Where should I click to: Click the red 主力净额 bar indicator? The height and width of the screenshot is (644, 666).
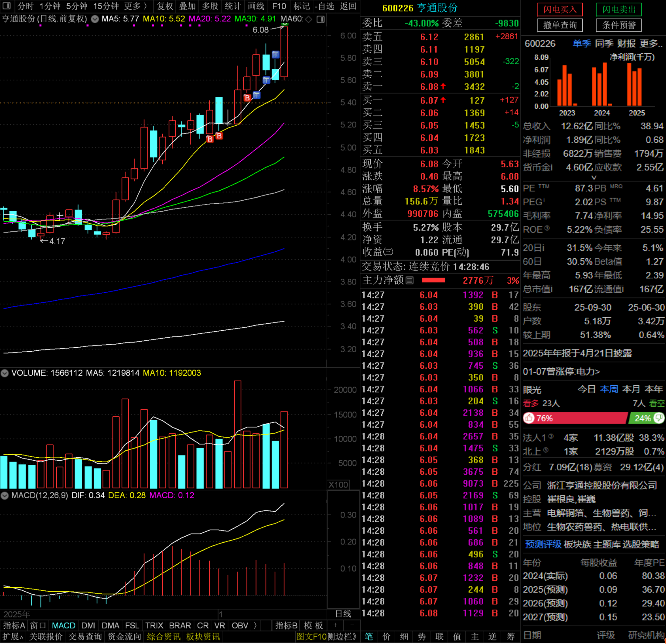pyautogui.click(x=434, y=281)
